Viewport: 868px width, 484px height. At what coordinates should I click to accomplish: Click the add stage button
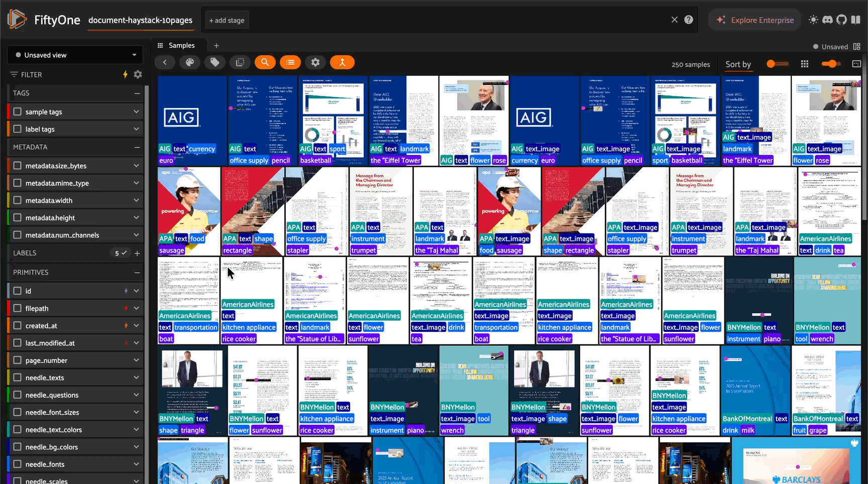click(x=227, y=21)
